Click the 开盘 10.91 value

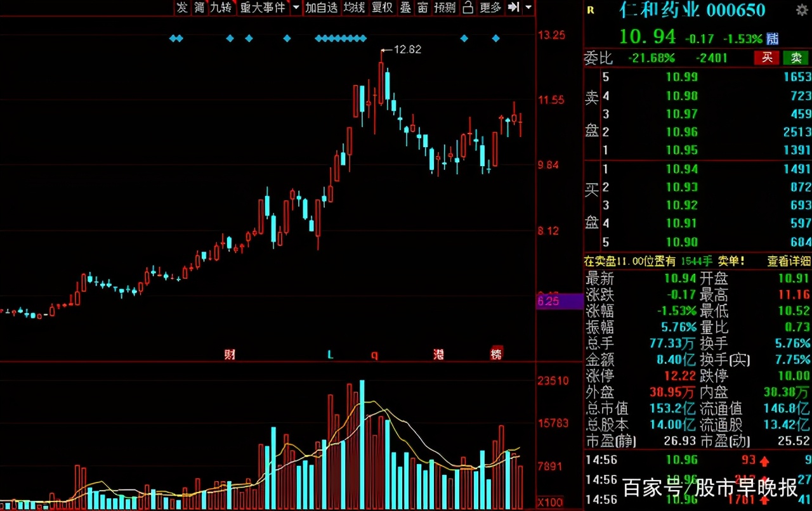click(794, 278)
